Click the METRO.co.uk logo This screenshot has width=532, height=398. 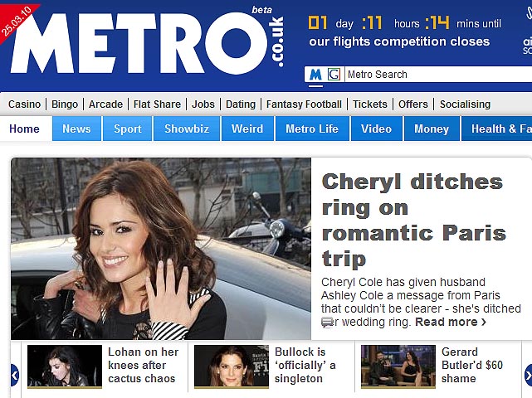click(x=147, y=41)
